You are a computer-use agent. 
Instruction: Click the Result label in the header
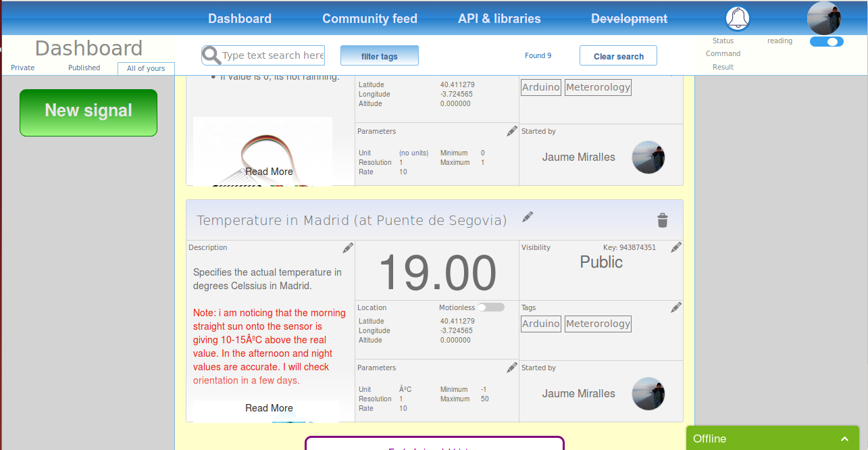[723, 67]
